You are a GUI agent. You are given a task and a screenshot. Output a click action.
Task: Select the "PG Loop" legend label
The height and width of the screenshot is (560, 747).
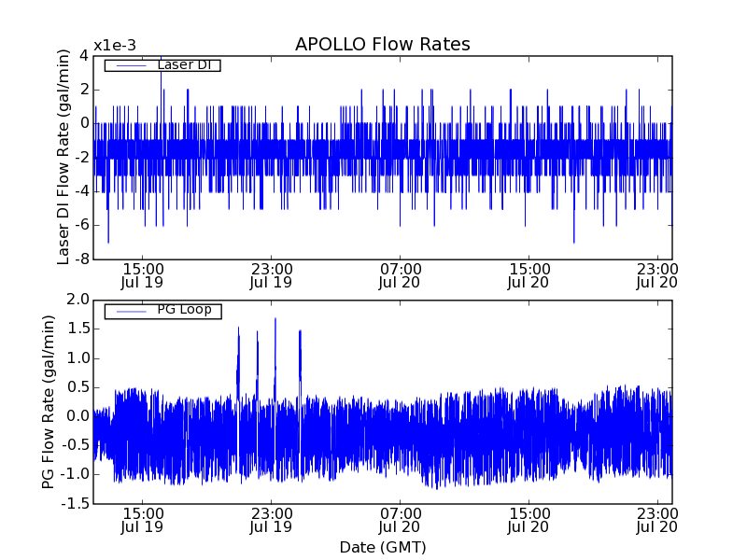(184, 310)
